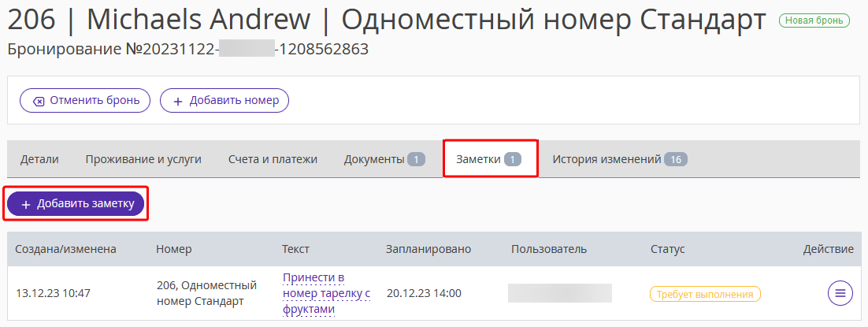Click the scheduled time 20.12.23 14:00

424,293
